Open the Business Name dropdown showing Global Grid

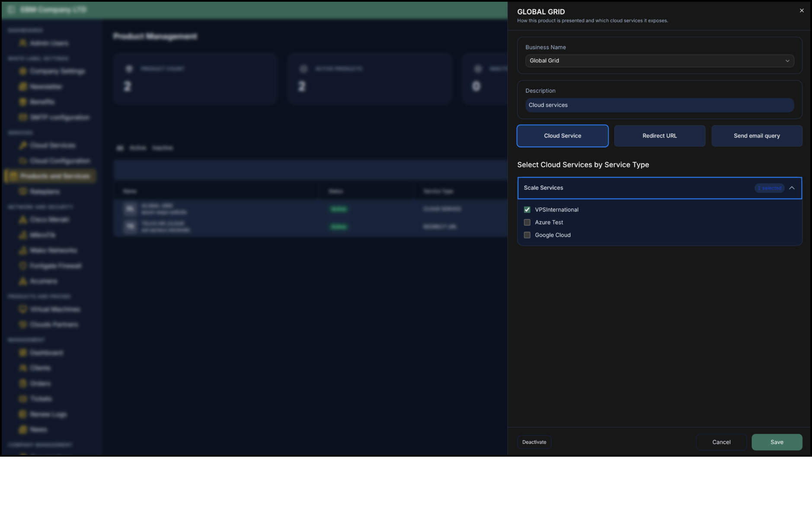click(659, 61)
